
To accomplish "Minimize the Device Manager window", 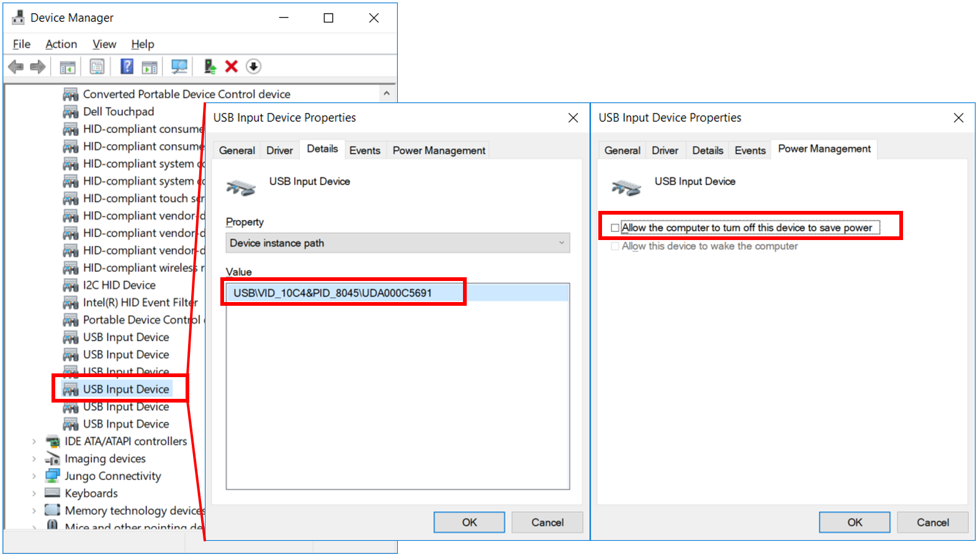I will point(284,18).
